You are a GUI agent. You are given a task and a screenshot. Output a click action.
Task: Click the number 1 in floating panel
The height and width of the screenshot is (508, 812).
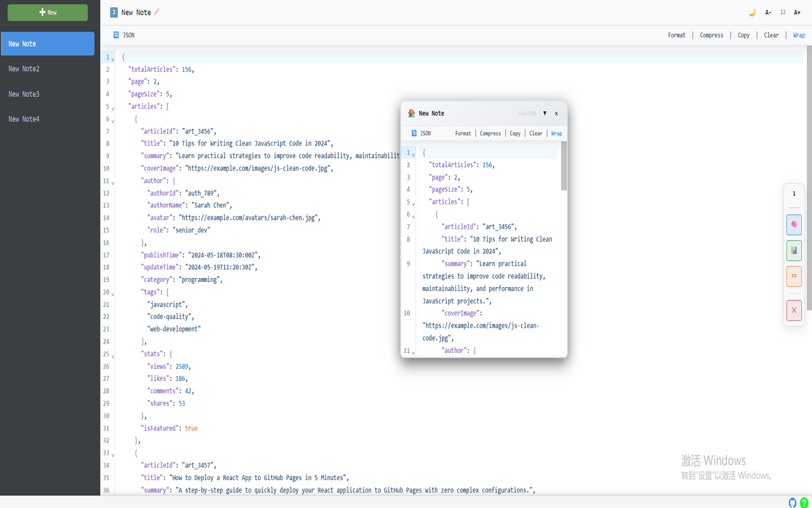click(794, 194)
